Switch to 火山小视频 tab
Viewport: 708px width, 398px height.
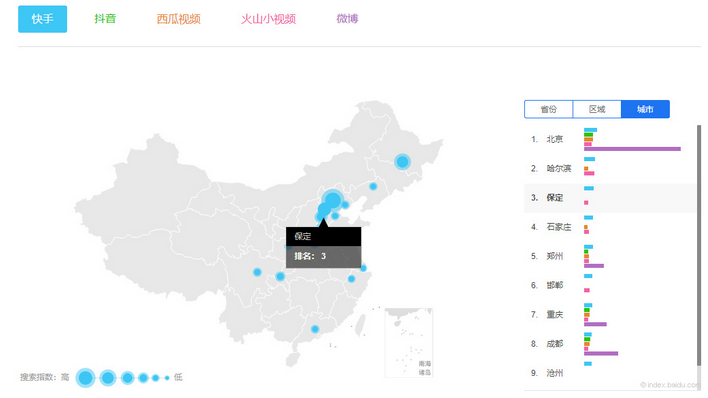[x=268, y=19]
